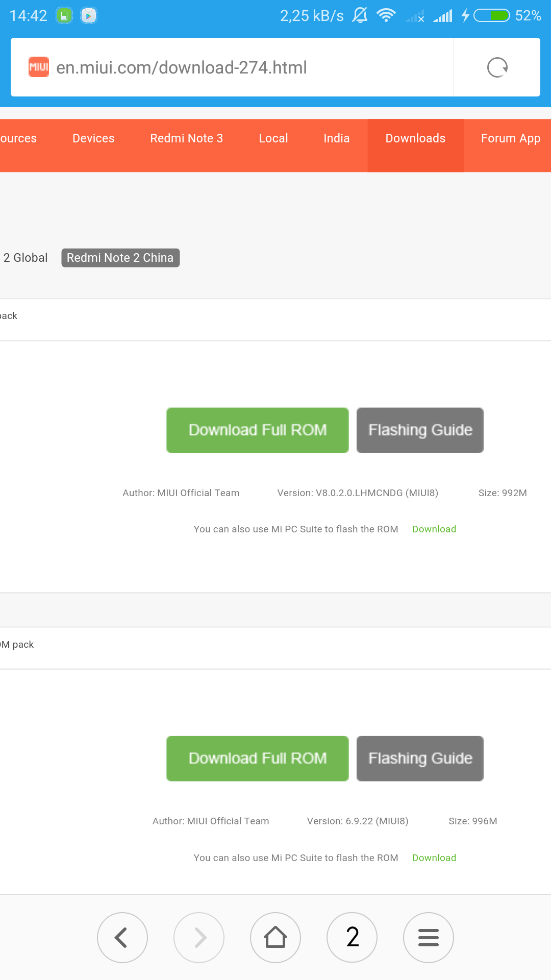This screenshot has width=551, height=980.
Task: Tap the browser forward arrow button
Action: [199, 937]
